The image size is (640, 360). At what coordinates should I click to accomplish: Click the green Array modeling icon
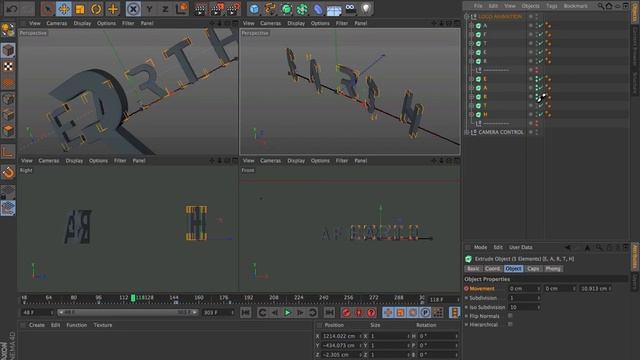(302, 9)
